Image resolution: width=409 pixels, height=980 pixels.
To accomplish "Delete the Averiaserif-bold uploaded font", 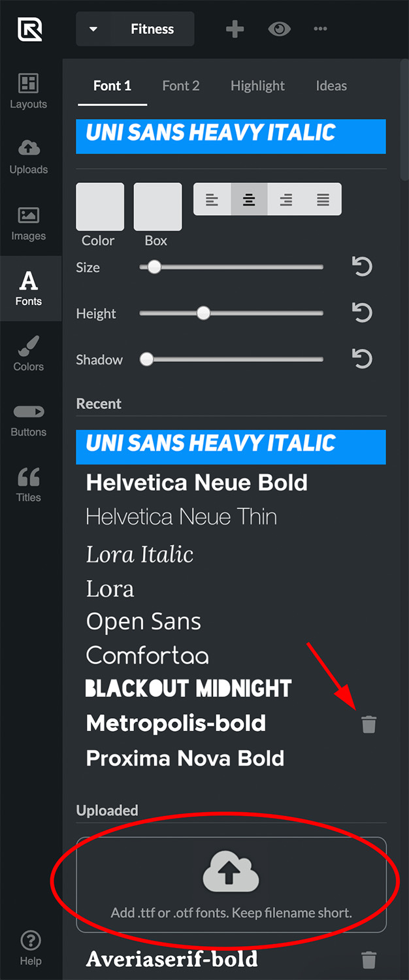I will coord(369,960).
